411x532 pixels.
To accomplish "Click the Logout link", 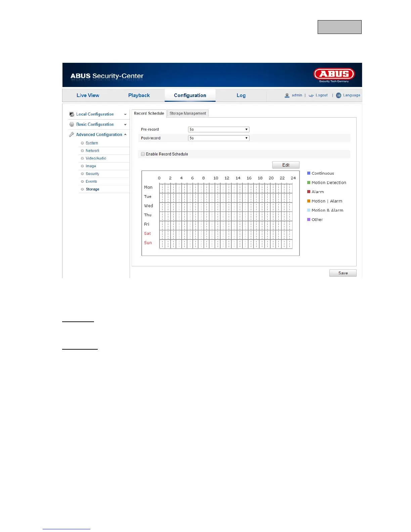I will click(322, 95).
